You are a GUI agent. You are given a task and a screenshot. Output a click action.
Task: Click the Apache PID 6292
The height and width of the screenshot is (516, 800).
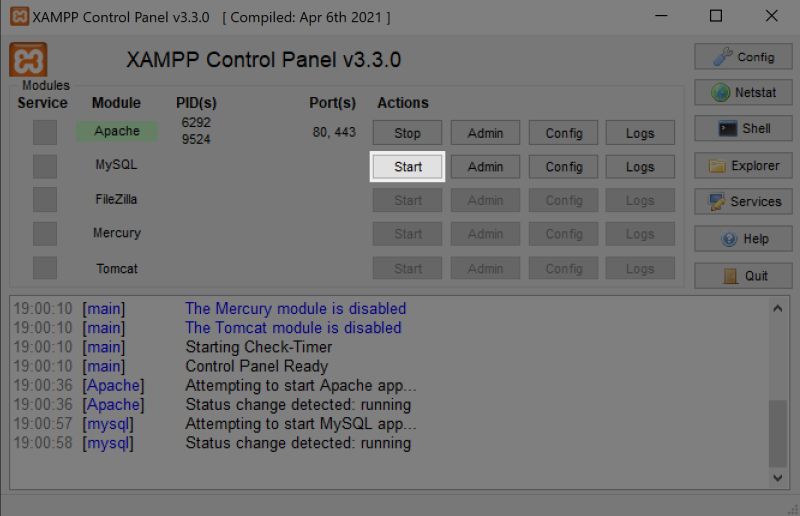pyautogui.click(x=196, y=122)
